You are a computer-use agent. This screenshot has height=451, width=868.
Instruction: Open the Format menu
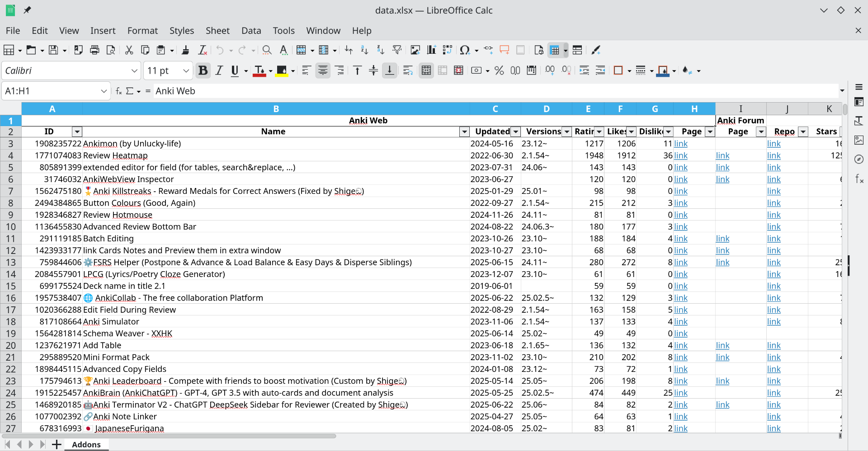coord(142,30)
